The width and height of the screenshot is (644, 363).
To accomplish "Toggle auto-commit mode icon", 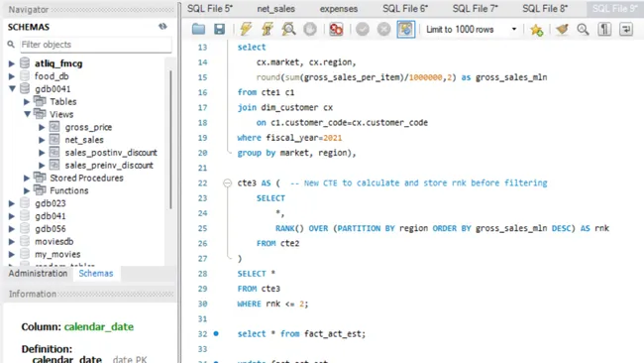I will 406,29.
